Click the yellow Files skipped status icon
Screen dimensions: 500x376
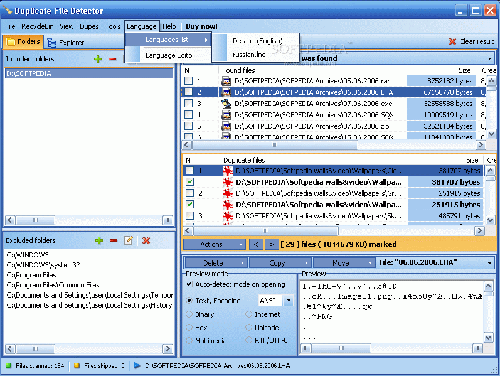tap(77, 365)
